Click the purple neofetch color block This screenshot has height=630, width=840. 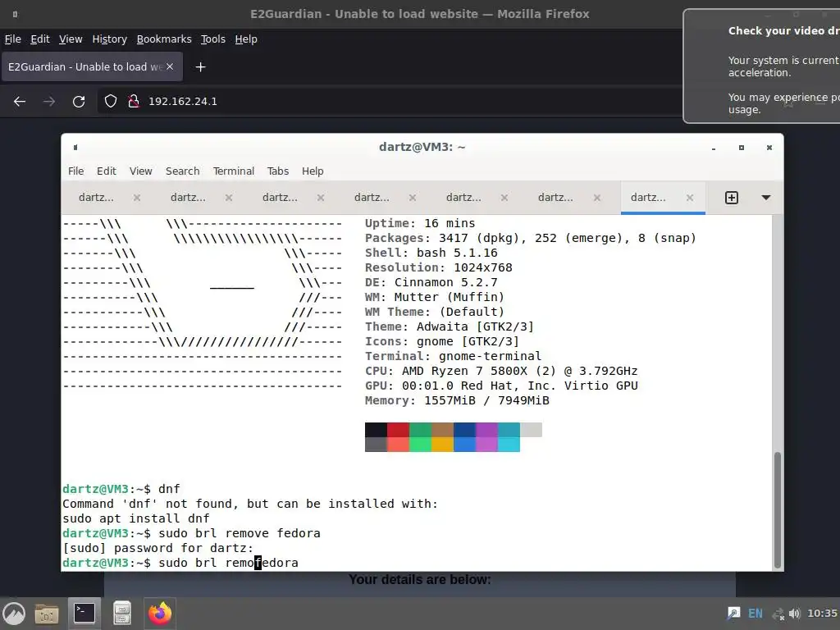pyautogui.click(x=486, y=430)
